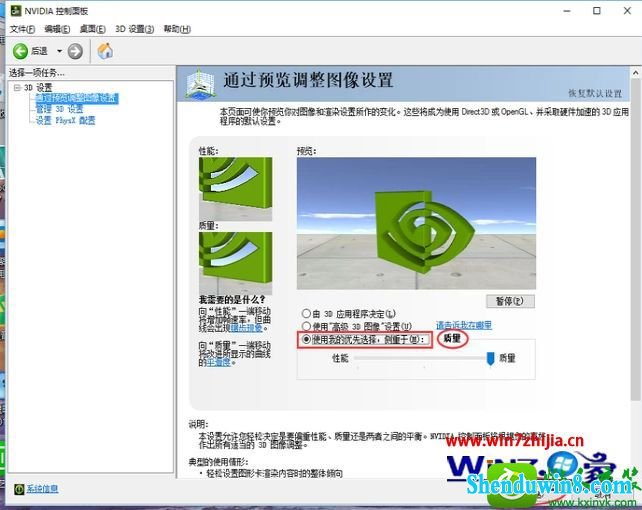Open the Back history dropdown arrow

(x=59, y=51)
